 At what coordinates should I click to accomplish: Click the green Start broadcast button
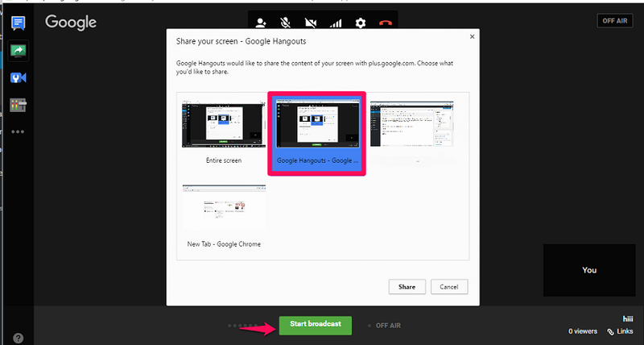[x=316, y=326]
